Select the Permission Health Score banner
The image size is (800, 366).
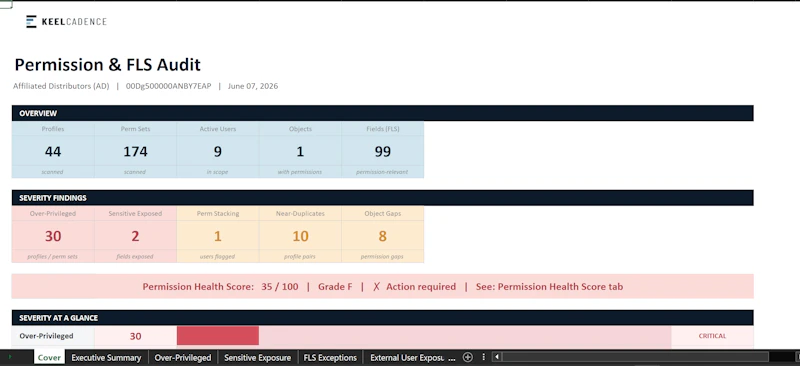coord(383,286)
